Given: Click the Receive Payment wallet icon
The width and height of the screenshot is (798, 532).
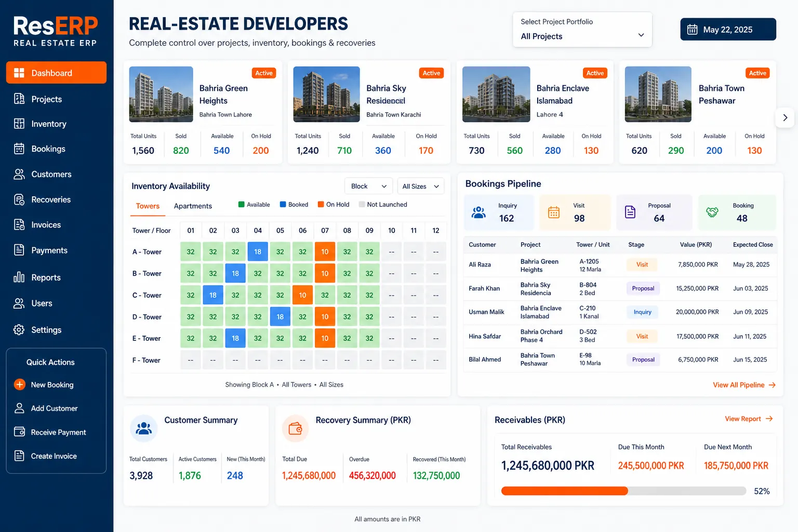Looking at the screenshot, I should click(19, 432).
